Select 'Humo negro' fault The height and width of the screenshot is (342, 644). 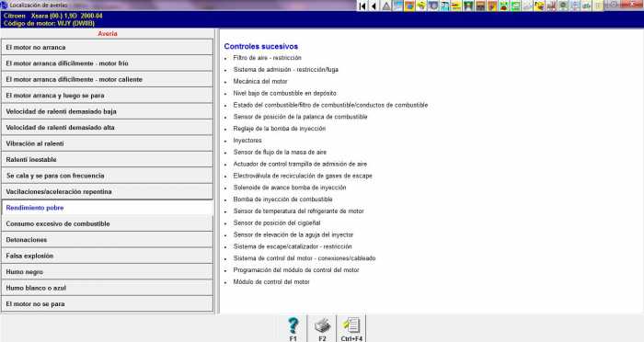(108, 272)
